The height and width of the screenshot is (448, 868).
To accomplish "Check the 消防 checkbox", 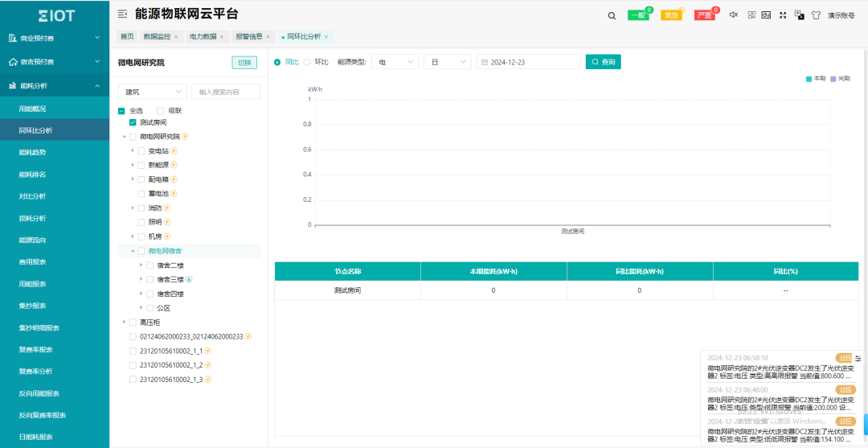I will (141, 208).
